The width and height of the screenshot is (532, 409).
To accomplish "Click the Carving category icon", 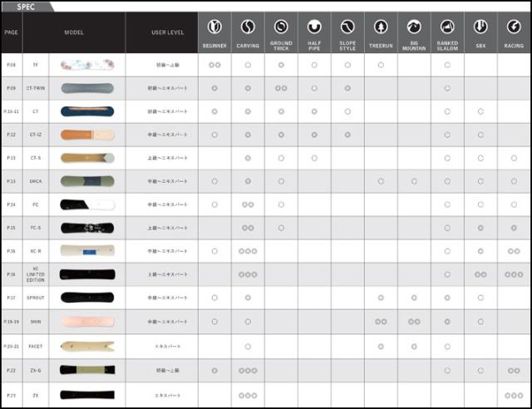I will point(248,27).
